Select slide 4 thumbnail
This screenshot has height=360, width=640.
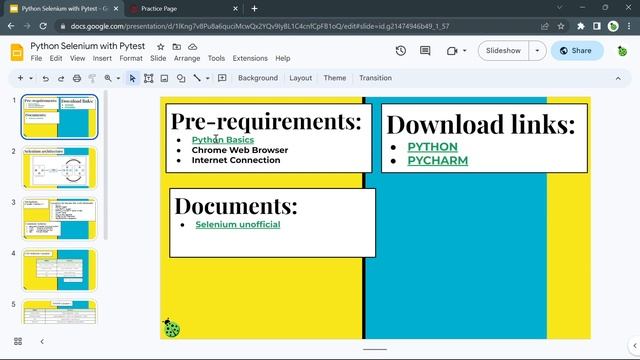60,270
